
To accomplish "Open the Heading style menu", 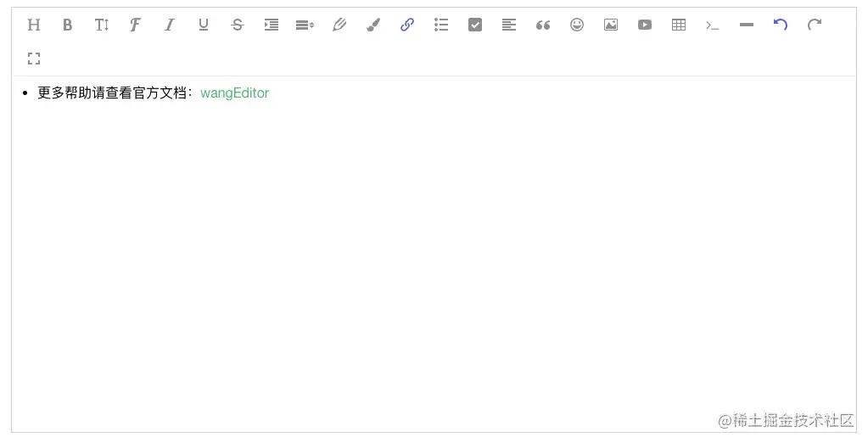I will pos(34,25).
